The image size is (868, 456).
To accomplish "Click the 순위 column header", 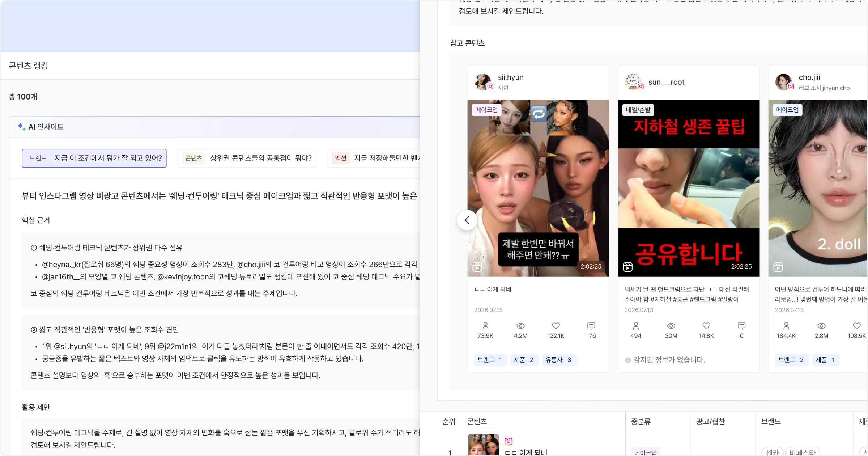I will 448,421.
